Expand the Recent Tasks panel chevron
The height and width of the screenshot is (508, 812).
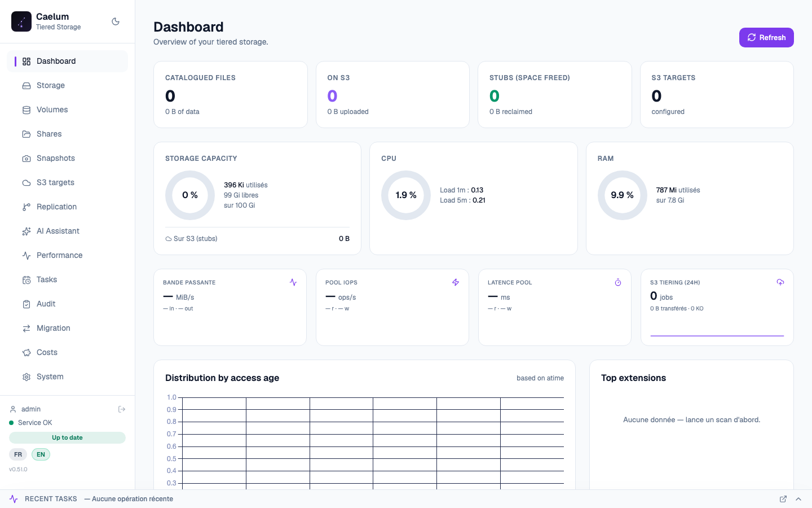(x=798, y=499)
